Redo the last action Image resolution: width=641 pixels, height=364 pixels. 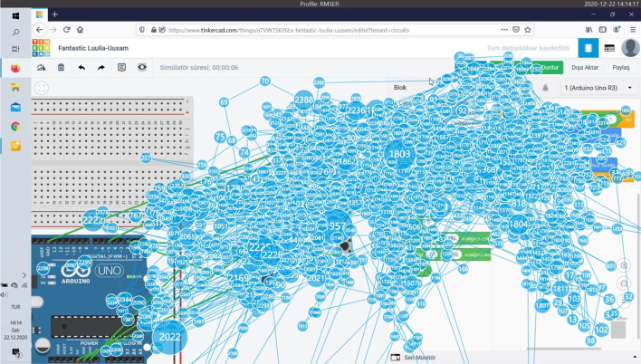pyautogui.click(x=101, y=67)
